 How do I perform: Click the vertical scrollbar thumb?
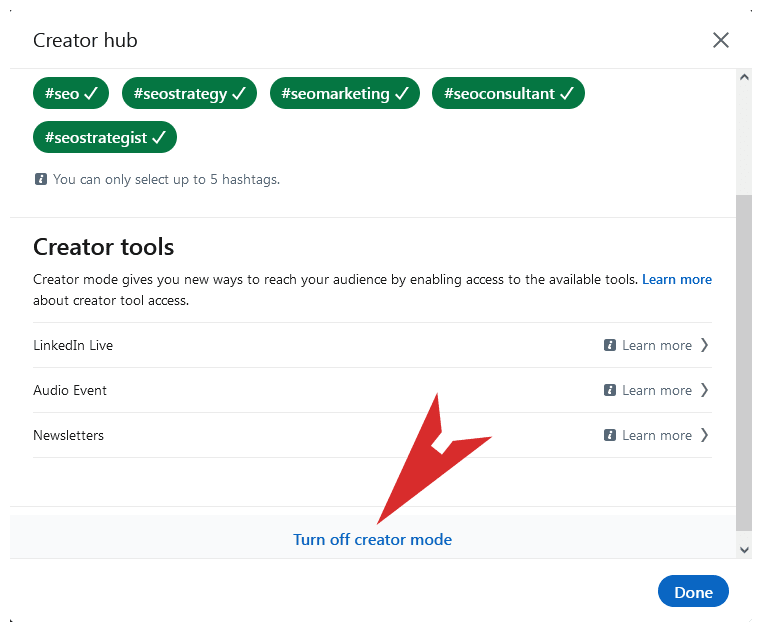pyautogui.click(x=744, y=363)
